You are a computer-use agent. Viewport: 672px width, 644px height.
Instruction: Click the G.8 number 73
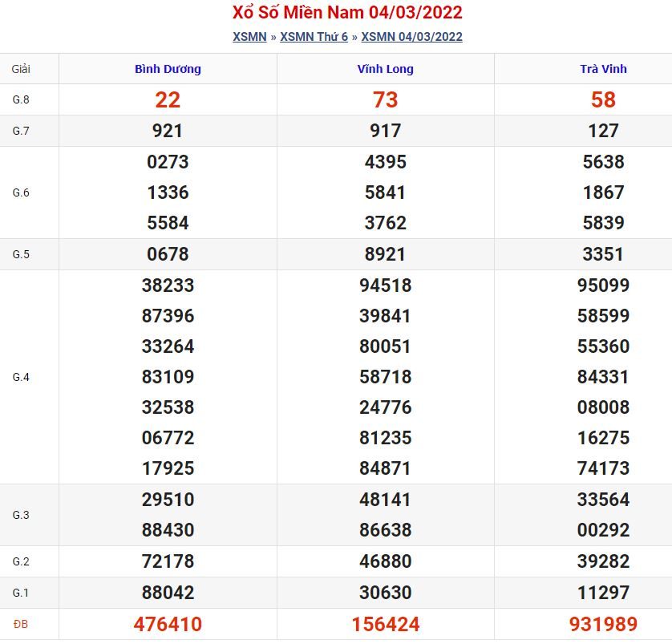click(385, 99)
